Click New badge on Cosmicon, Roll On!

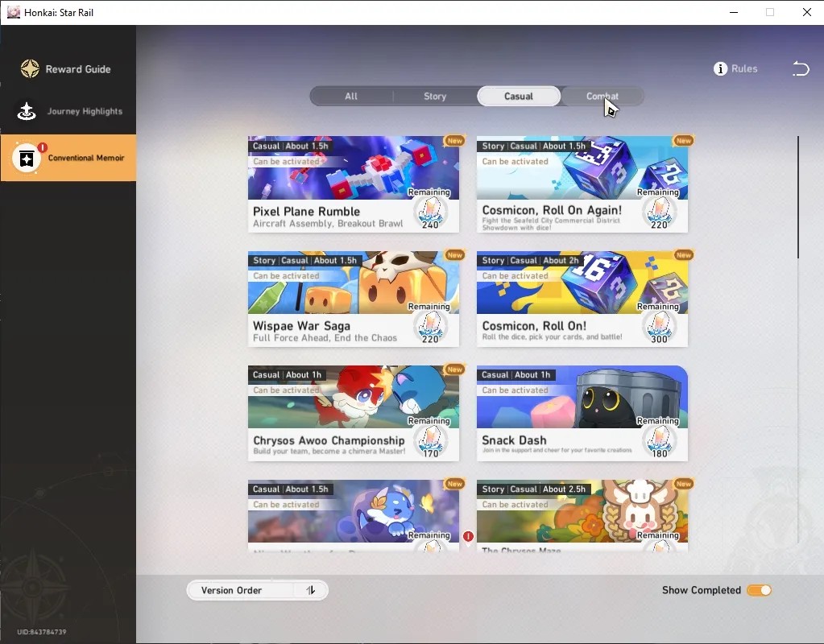pyautogui.click(x=683, y=255)
